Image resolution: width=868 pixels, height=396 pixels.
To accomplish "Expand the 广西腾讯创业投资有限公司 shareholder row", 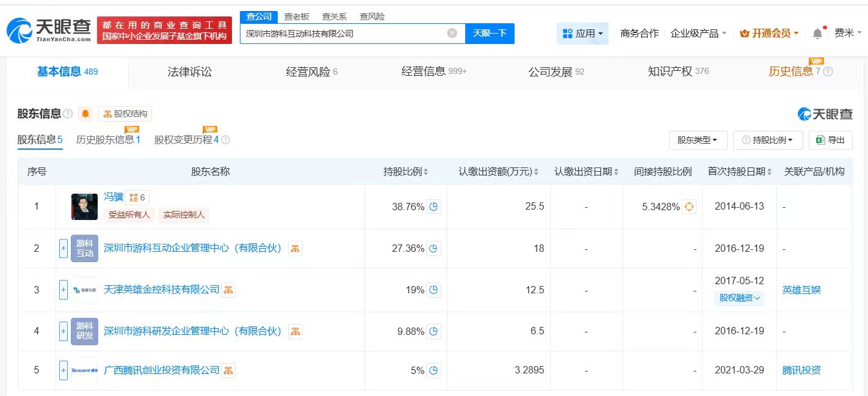I will (63, 370).
